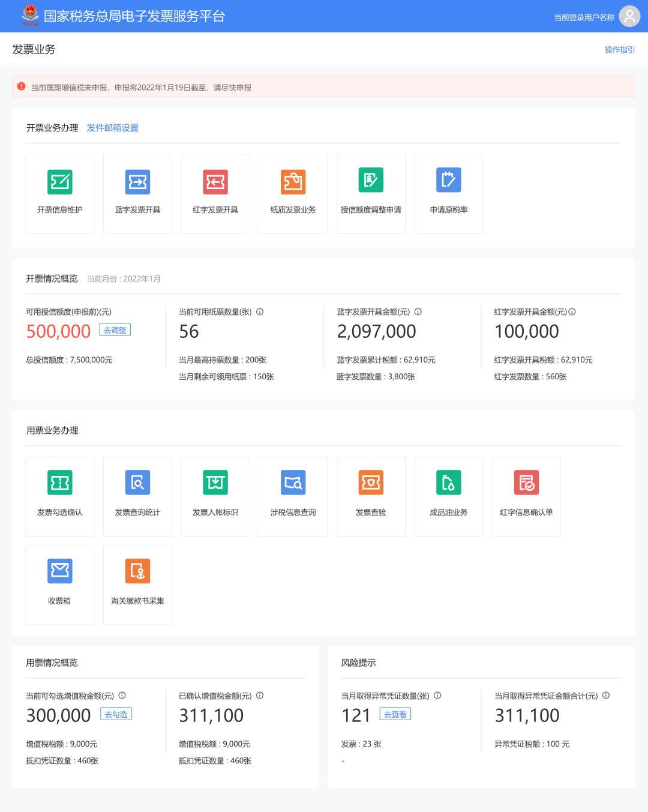Click info icon beside 已确认增值税金额(元)
The image size is (648, 812).
[260, 696]
